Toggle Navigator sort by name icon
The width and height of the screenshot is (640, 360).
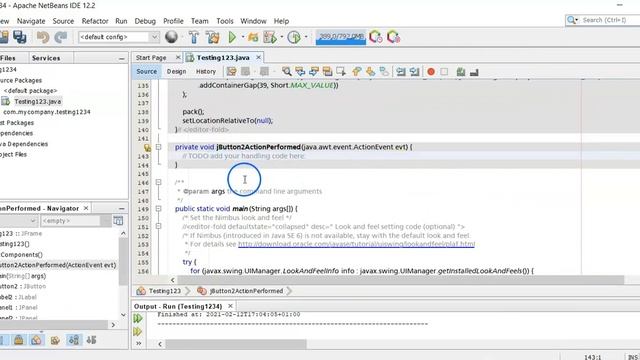74,340
